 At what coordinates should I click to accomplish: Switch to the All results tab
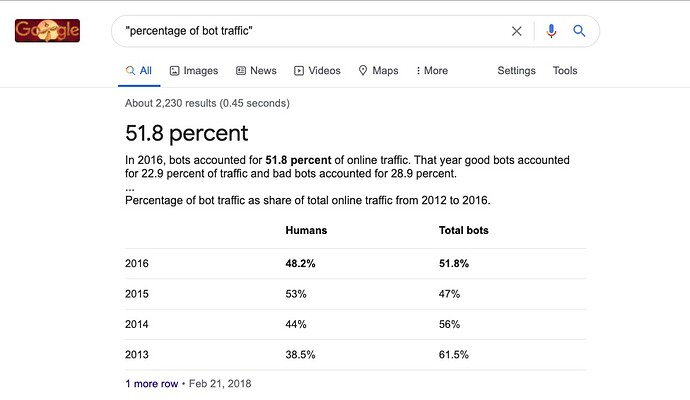tap(139, 70)
